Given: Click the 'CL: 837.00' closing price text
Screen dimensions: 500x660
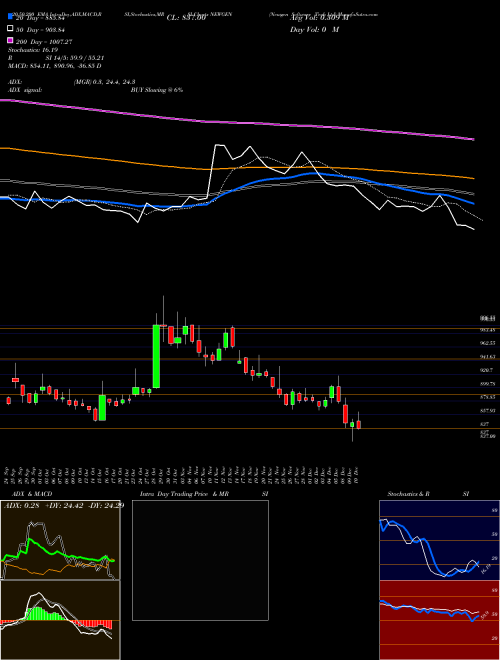Looking at the screenshot, I should coord(186,18).
